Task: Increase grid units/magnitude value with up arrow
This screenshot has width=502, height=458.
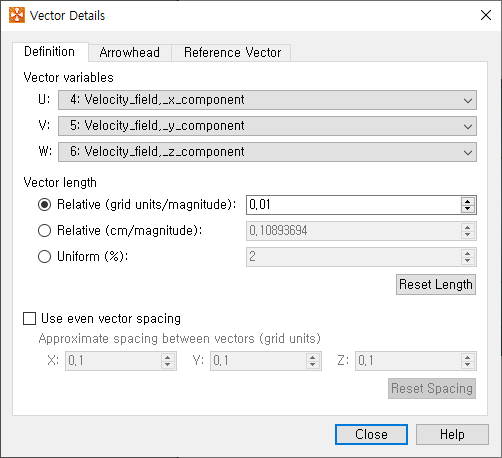Action: [x=467, y=201]
